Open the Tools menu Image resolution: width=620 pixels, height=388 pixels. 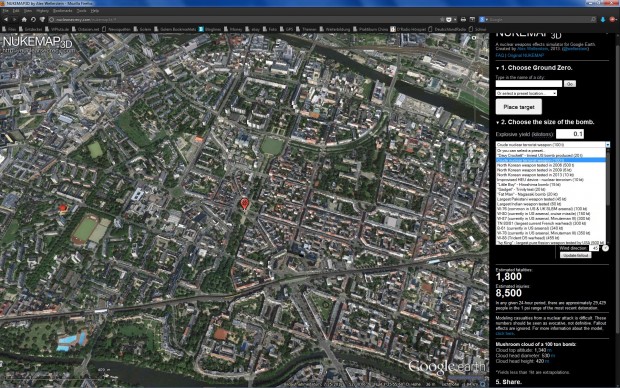(x=81, y=11)
